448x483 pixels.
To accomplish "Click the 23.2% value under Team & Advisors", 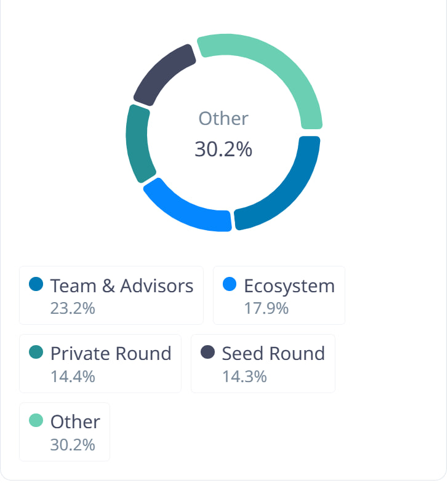I will (x=73, y=308).
